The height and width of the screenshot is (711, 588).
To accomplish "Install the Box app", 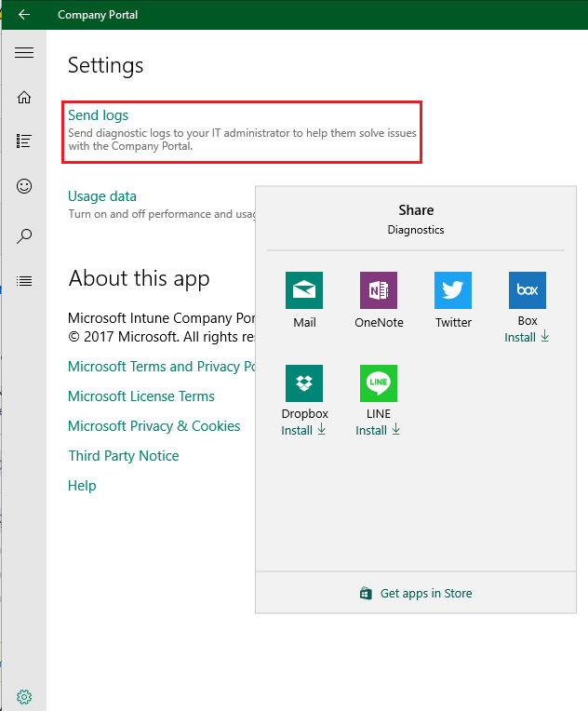I will (527, 337).
